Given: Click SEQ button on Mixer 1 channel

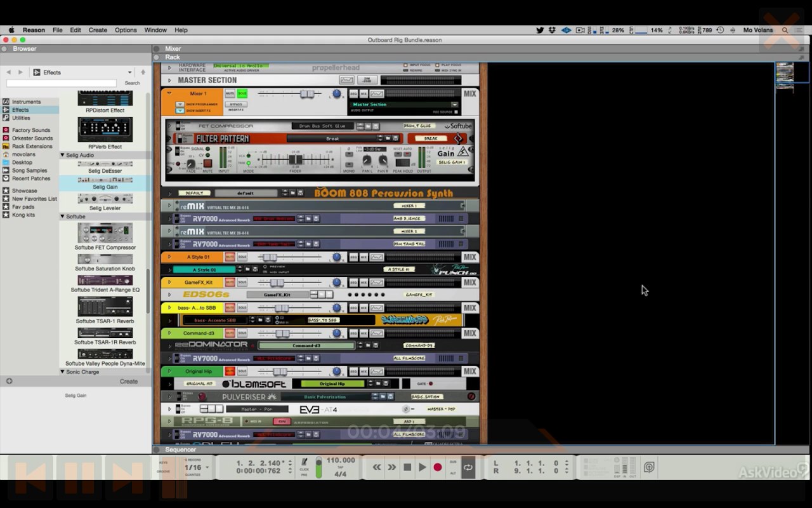Looking at the screenshot, I should pyautogui.click(x=353, y=94).
